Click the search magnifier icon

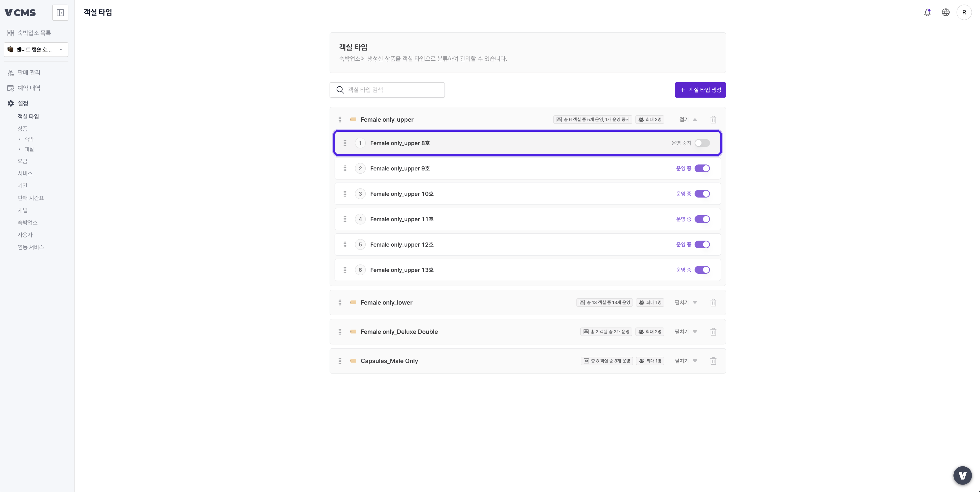(340, 90)
